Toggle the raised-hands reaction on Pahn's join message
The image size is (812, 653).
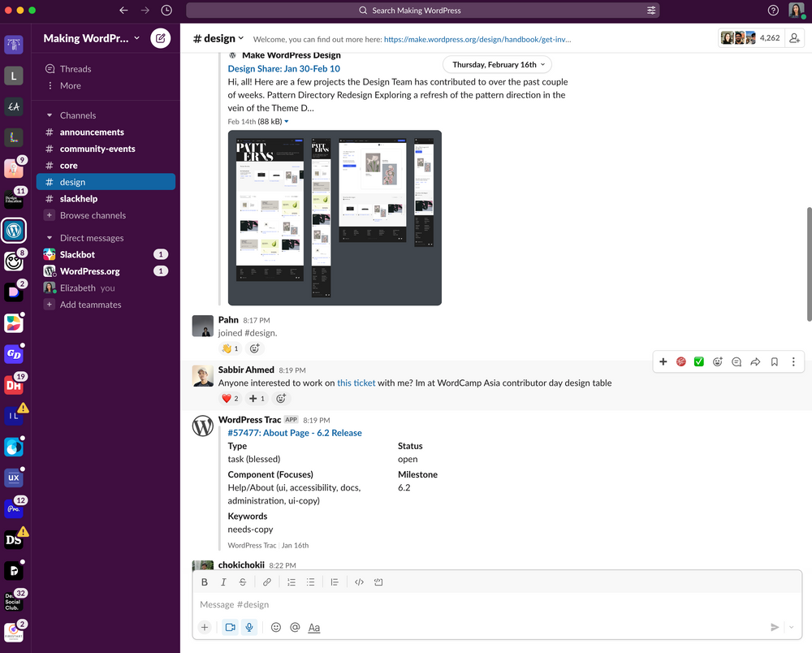(228, 348)
